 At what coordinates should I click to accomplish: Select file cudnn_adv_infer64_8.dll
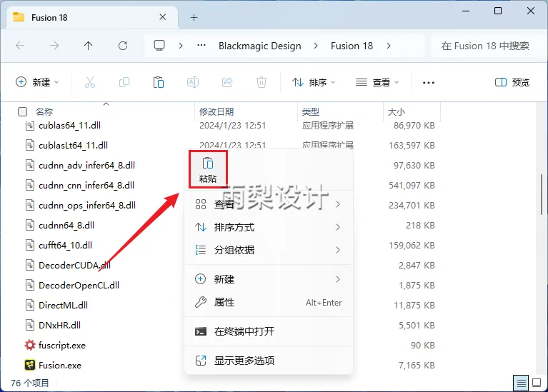point(86,165)
